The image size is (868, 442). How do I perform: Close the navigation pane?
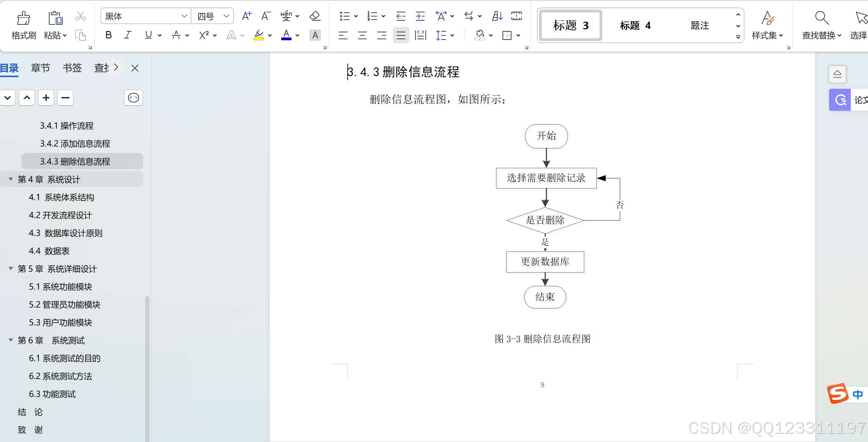coord(135,68)
